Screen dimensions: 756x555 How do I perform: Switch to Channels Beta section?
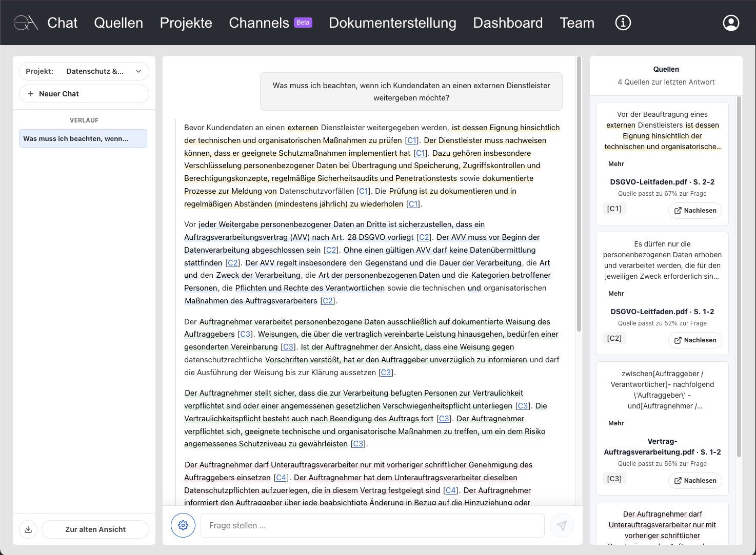point(270,23)
